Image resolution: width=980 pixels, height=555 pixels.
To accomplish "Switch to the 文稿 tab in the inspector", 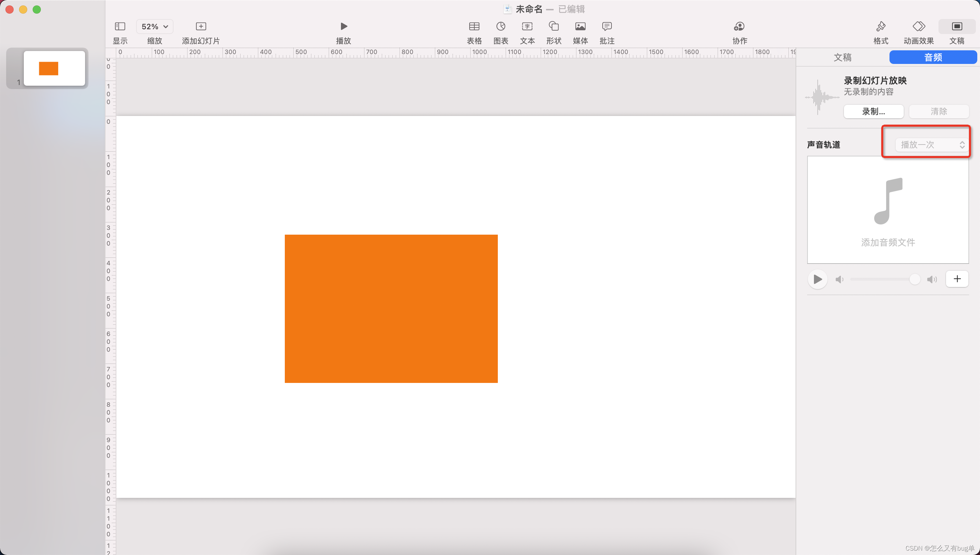I will click(842, 57).
